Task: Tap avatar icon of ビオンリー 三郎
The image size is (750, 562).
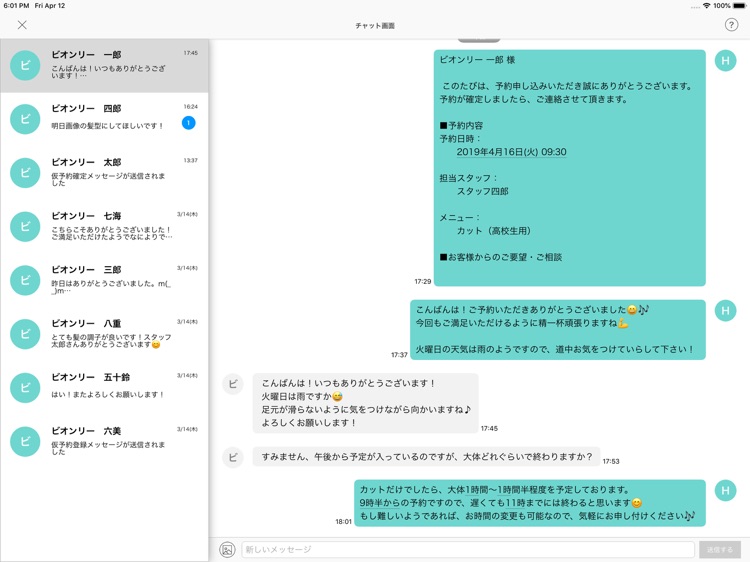Action: tap(25, 280)
